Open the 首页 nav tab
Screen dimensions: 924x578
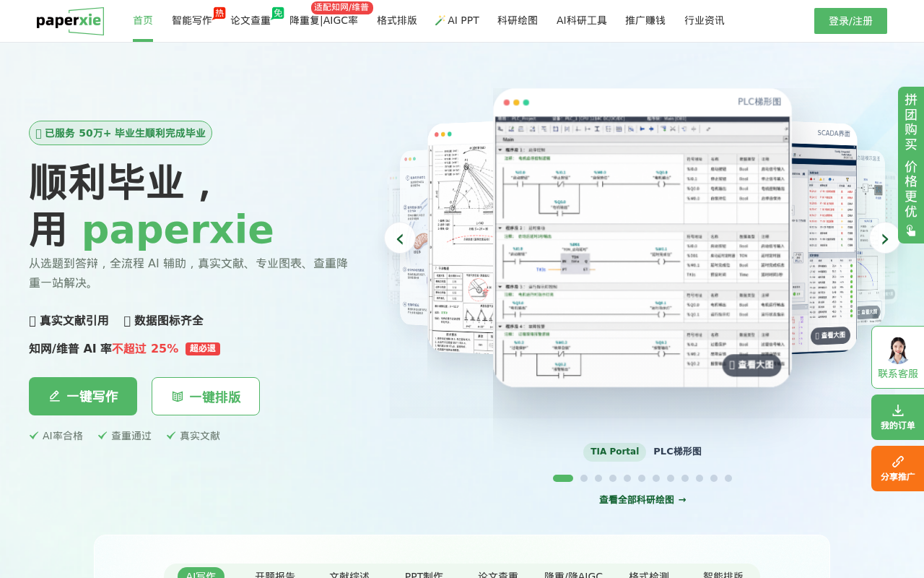coord(143,20)
